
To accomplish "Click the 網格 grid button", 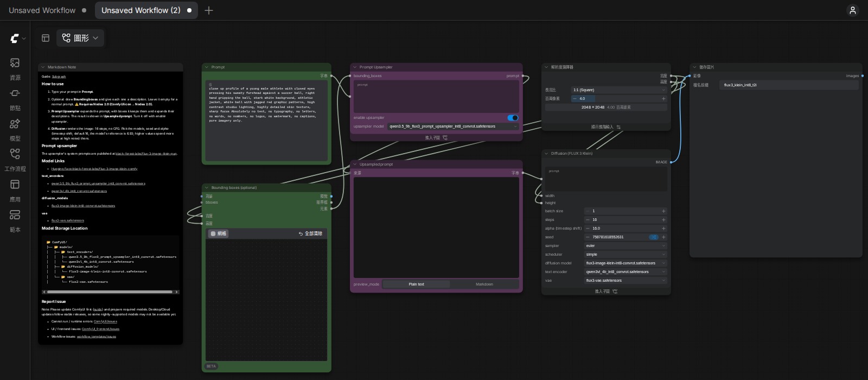I will pos(219,234).
